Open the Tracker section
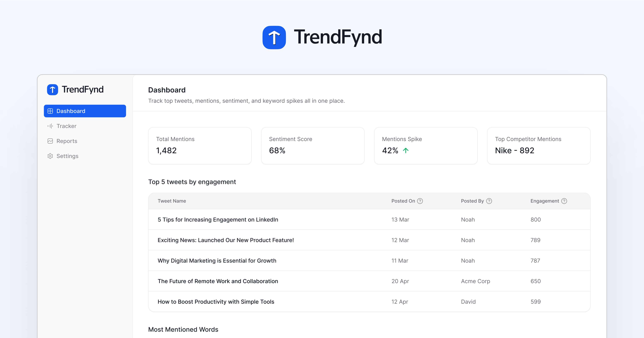This screenshot has height=338, width=644. 66,126
